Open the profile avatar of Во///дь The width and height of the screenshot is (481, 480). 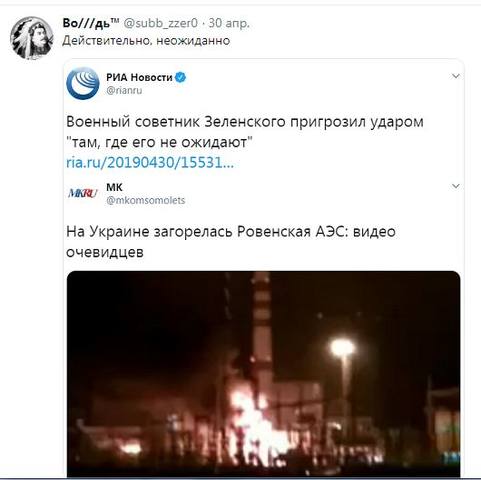(x=32, y=38)
